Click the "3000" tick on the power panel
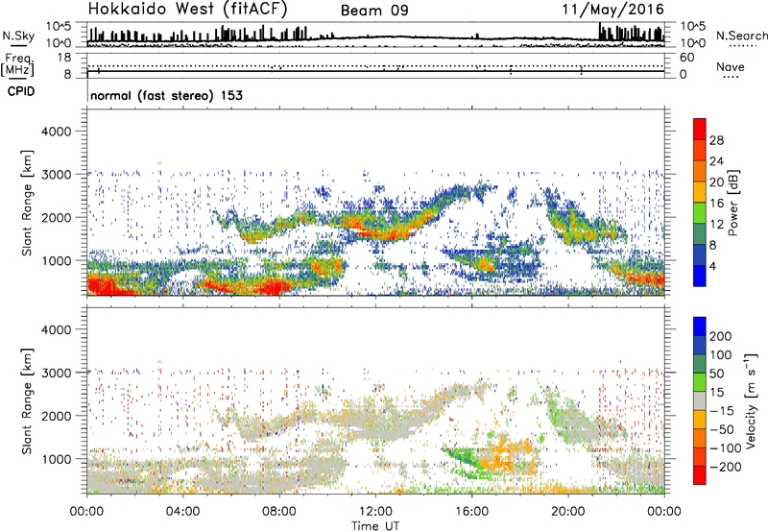The width and height of the screenshot is (768, 532). pyautogui.click(x=57, y=175)
